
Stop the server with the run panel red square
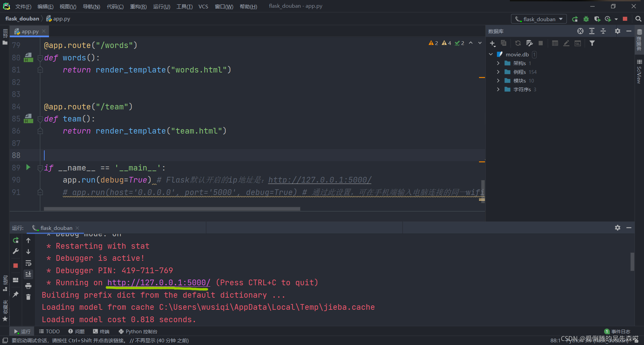point(15,265)
